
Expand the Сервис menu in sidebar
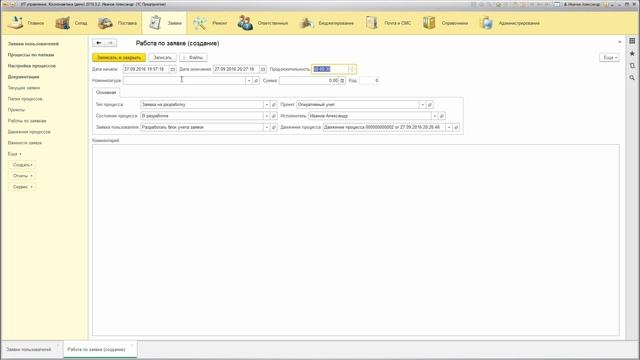(x=22, y=187)
